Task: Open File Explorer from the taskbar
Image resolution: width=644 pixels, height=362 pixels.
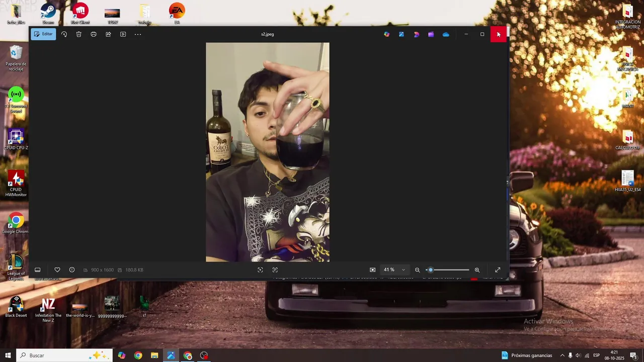Action: (x=154, y=355)
